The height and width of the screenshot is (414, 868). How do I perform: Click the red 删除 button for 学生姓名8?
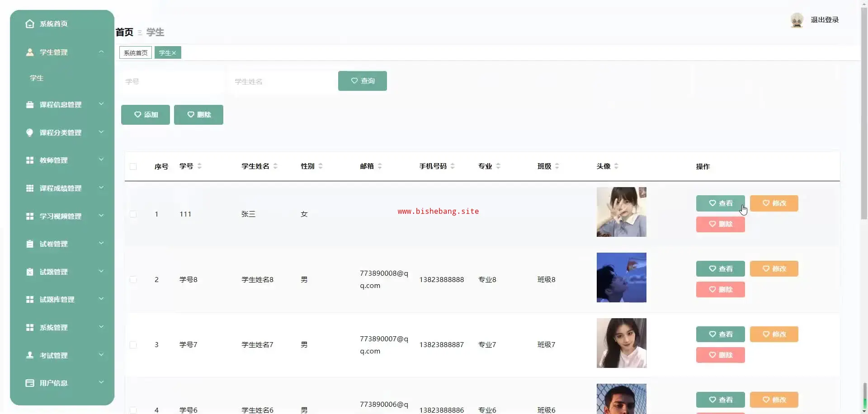[x=721, y=290]
